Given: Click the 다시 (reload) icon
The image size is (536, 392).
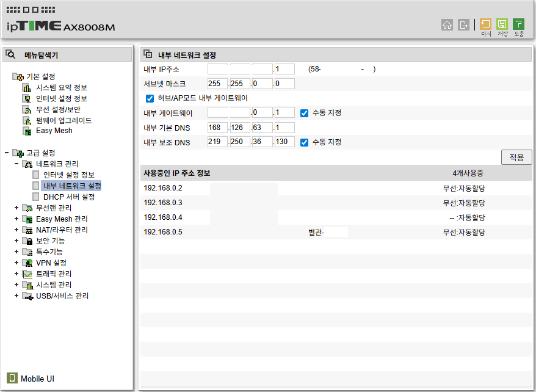Looking at the screenshot, I should point(485,24).
